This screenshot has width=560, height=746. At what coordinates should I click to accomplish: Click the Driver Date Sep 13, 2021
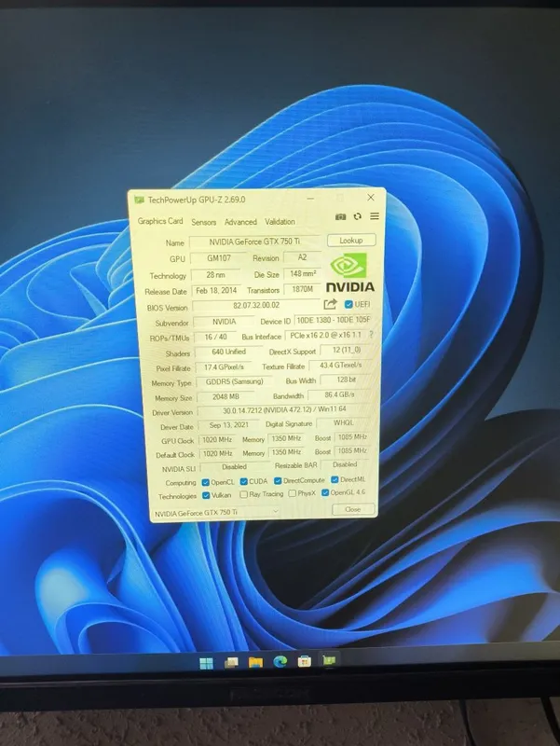[x=228, y=425]
